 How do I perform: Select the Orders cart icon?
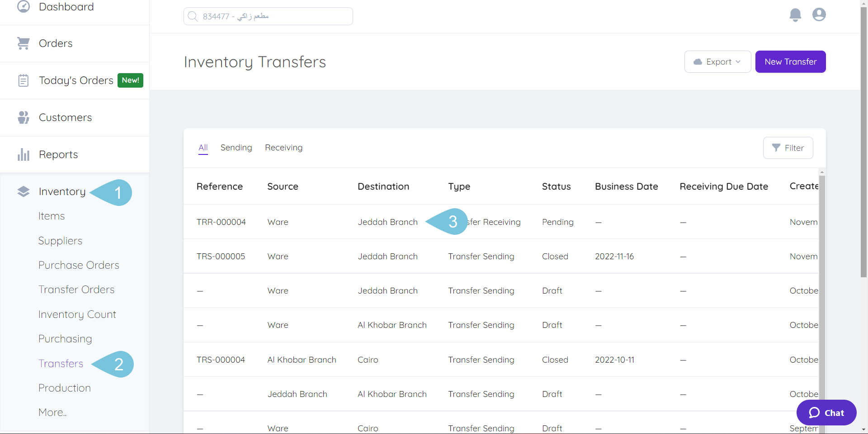coord(23,43)
